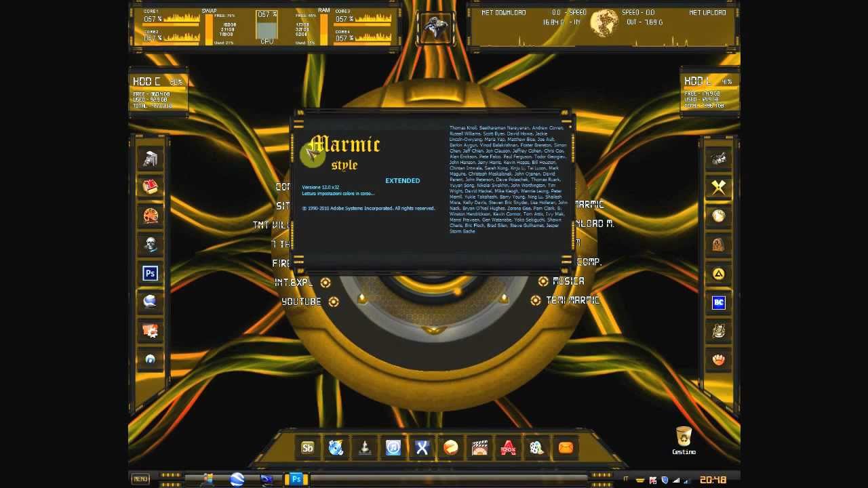Open the blue disc icon in bottom dock

tap(336, 447)
